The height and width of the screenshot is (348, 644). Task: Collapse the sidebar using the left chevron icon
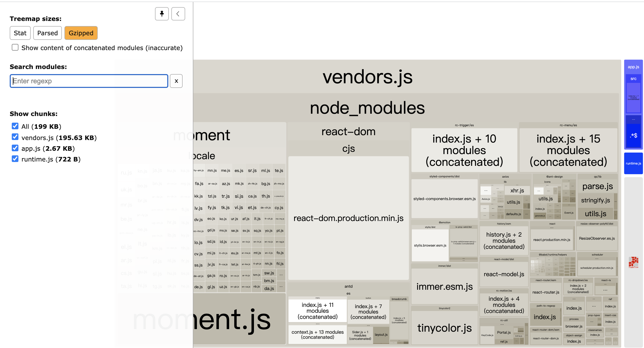click(x=178, y=14)
